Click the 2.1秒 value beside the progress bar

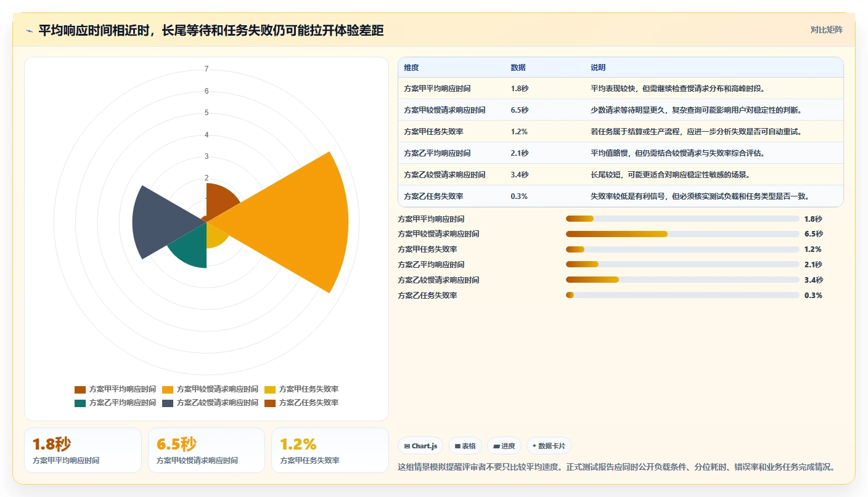click(813, 265)
